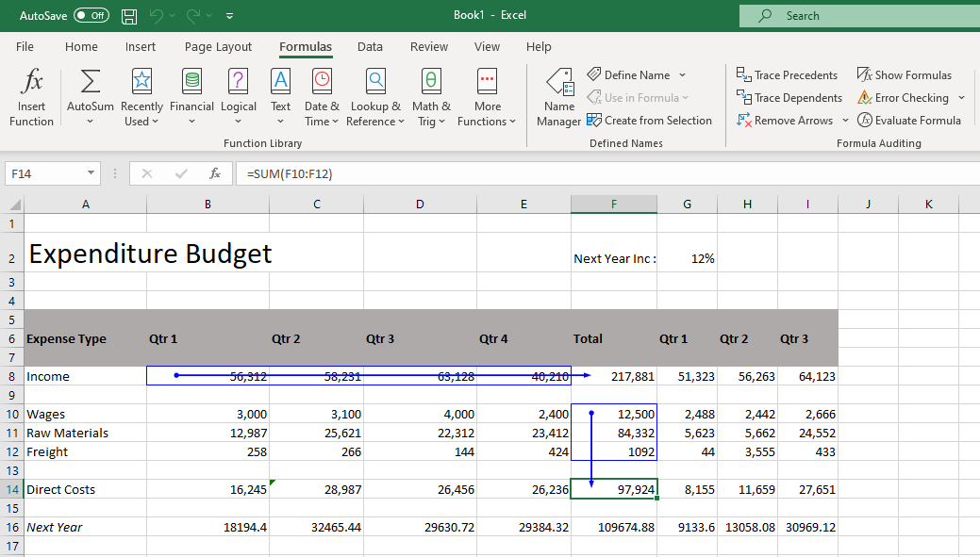The height and width of the screenshot is (557, 980).
Task: Toggle the AutoSave switch
Action: click(x=91, y=16)
